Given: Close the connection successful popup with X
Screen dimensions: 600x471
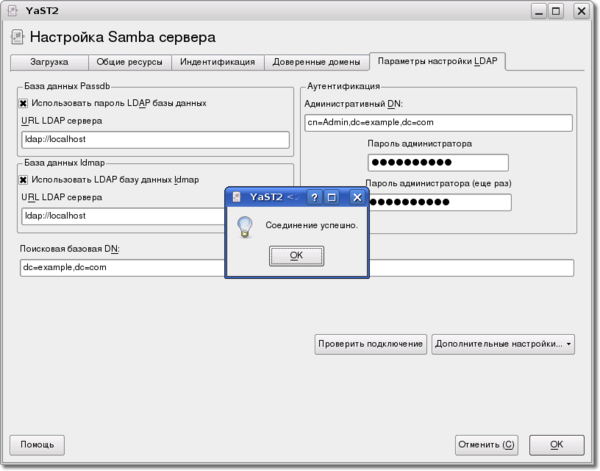Looking at the screenshot, I should pyautogui.click(x=356, y=197).
